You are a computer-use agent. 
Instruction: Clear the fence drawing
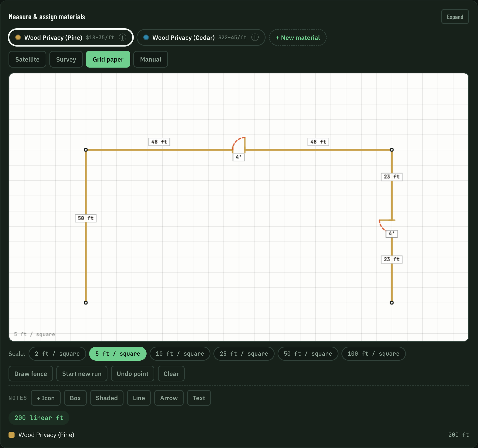pyautogui.click(x=171, y=374)
